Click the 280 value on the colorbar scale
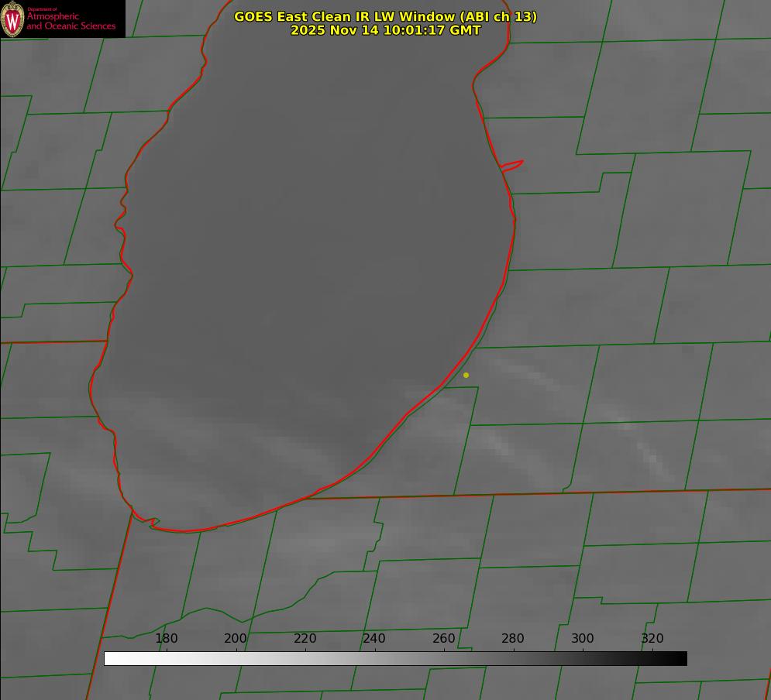 pyautogui.click(x=513, y=639)
